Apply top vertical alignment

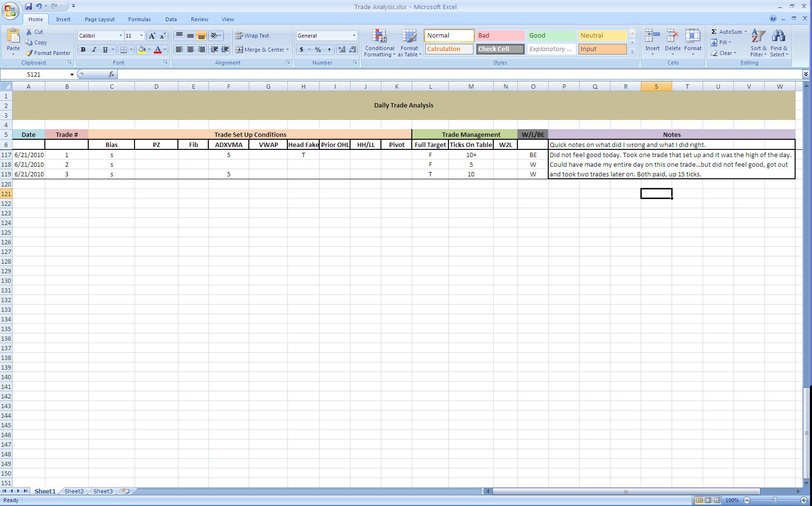point(179,36)
